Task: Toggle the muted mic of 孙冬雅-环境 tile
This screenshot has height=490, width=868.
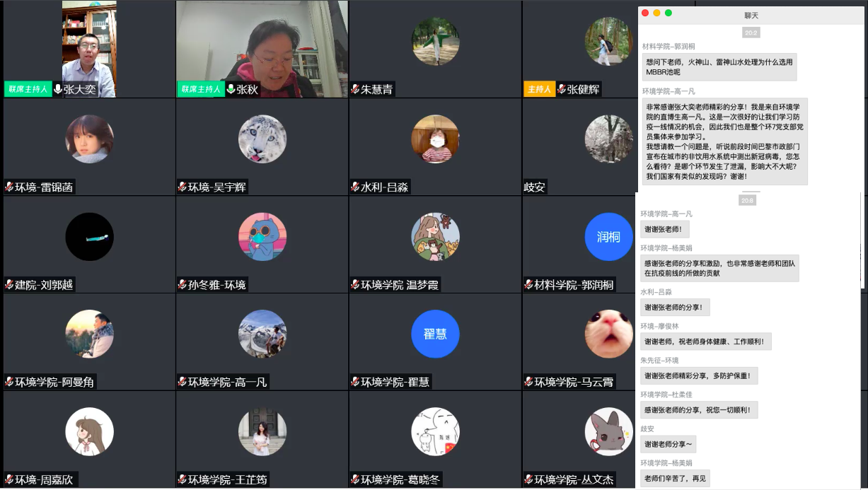Action: (x=182, y=285)
